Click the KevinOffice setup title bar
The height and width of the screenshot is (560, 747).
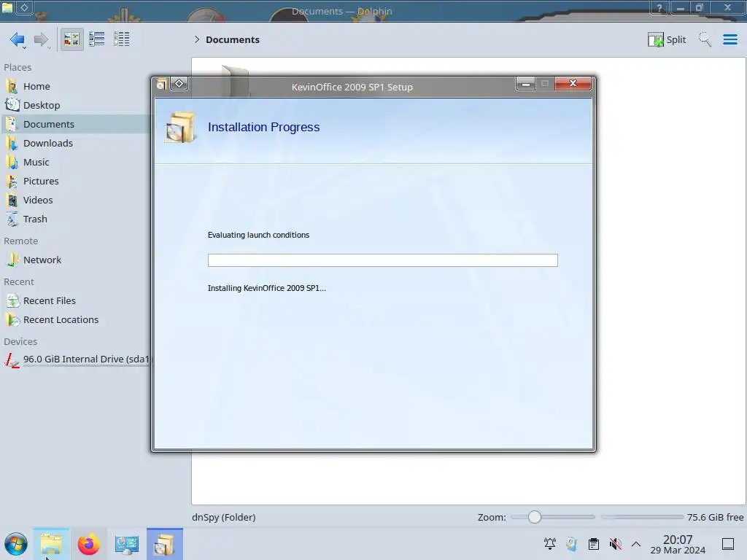pos(352,87)
